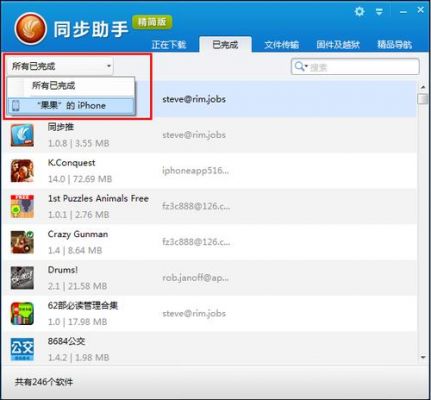Select the 8684公交 app name
431x400 pixels.
click(66, 341)
